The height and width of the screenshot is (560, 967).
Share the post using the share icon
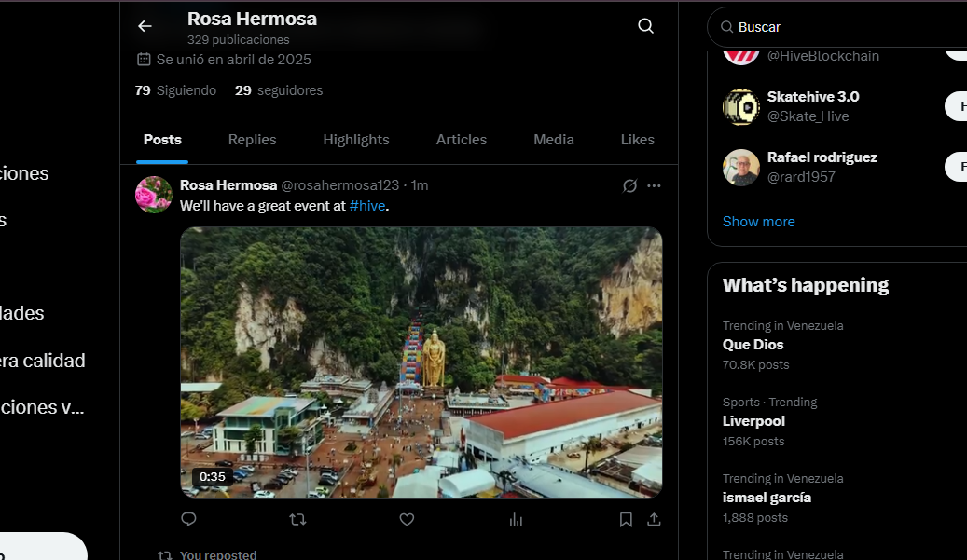pos(654,519)
